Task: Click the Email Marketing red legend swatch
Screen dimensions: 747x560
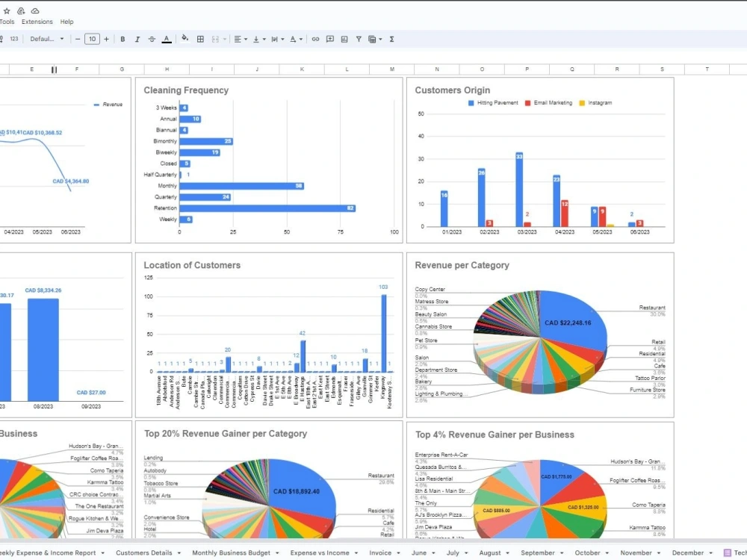Action: [528, 103]
